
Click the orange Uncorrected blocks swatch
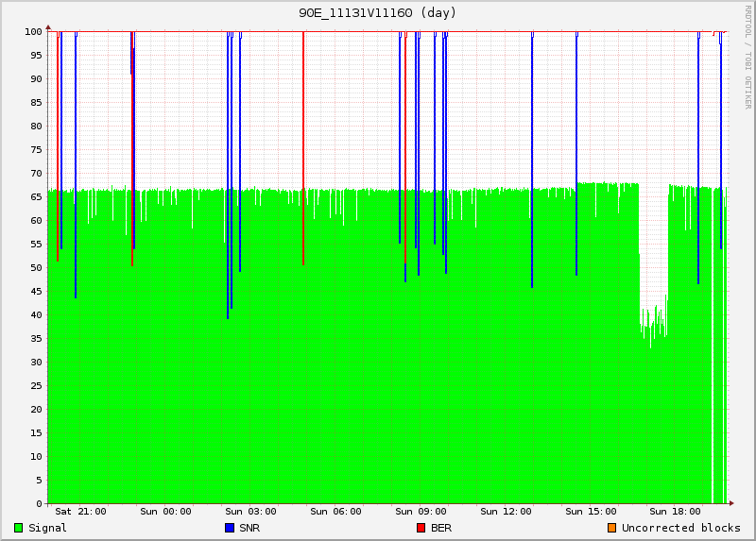611,528
